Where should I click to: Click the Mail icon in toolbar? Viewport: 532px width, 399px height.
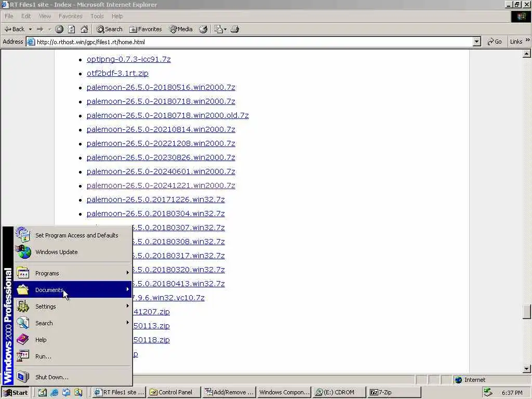[218, 29]
